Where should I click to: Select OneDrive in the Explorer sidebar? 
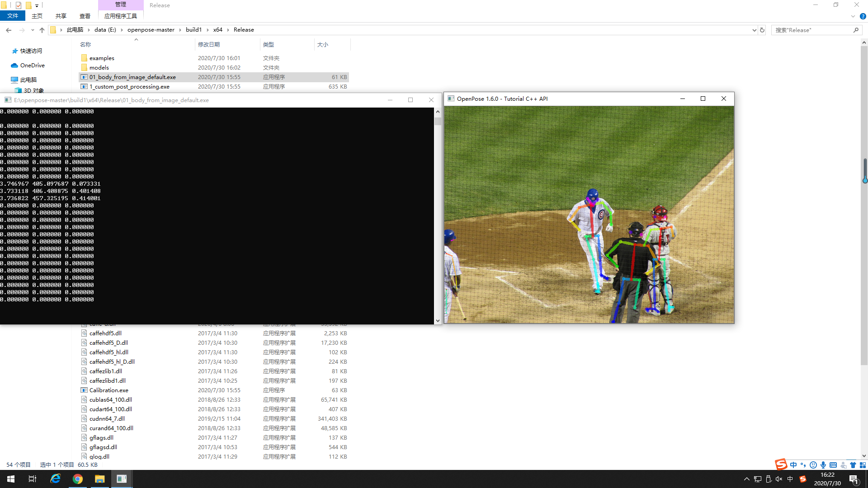[31, 65]
